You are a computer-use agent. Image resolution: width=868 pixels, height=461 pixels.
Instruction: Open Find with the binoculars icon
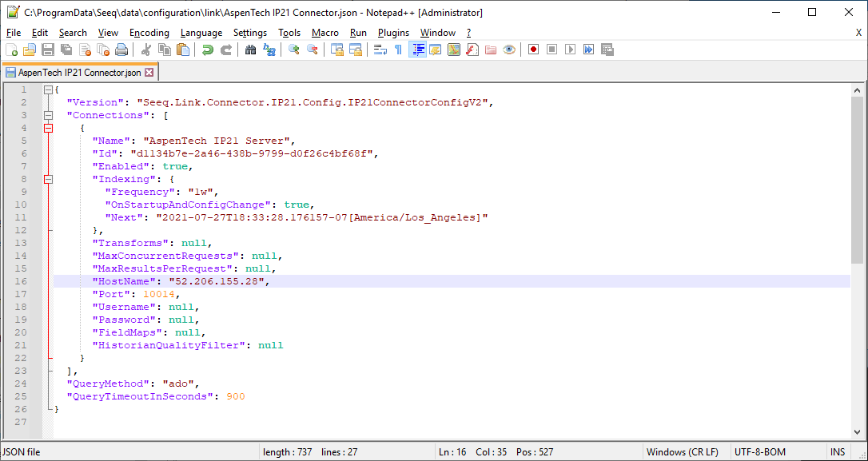click(x=251, y=50)
